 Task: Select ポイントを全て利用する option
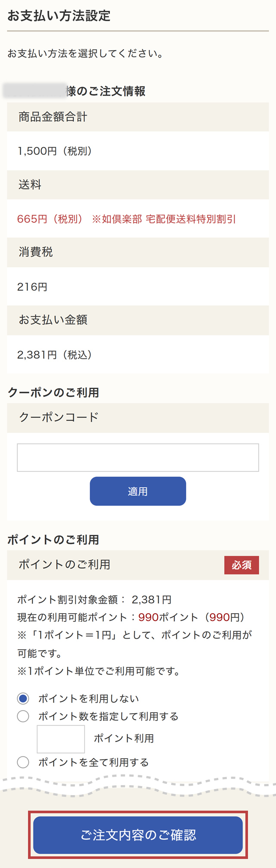tap(22, 761)
